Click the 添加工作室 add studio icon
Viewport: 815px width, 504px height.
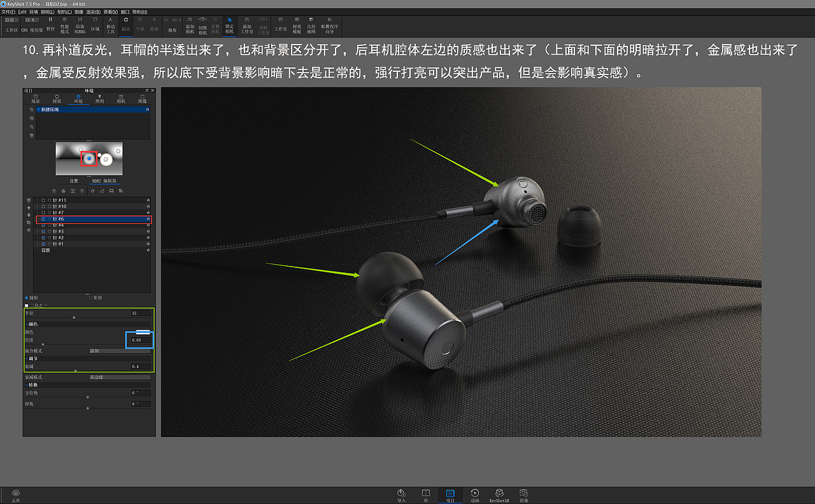(247, 25)
